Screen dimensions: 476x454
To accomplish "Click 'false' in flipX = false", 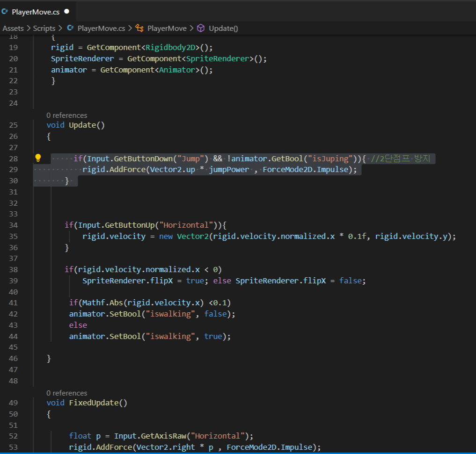I will coord(350,281).
